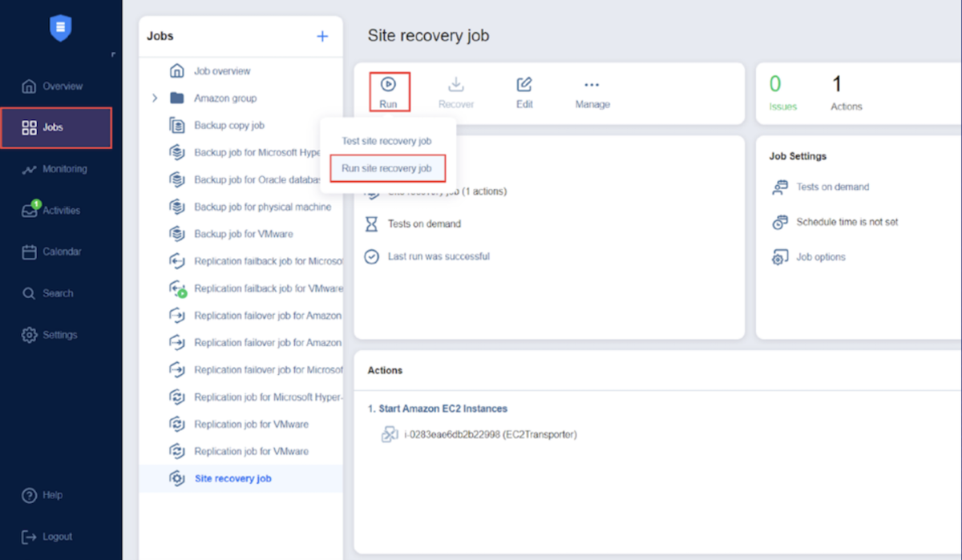Expand the Amazon group folder
Image resolution: width=962 pixels, height=560 pixels.
156,99
